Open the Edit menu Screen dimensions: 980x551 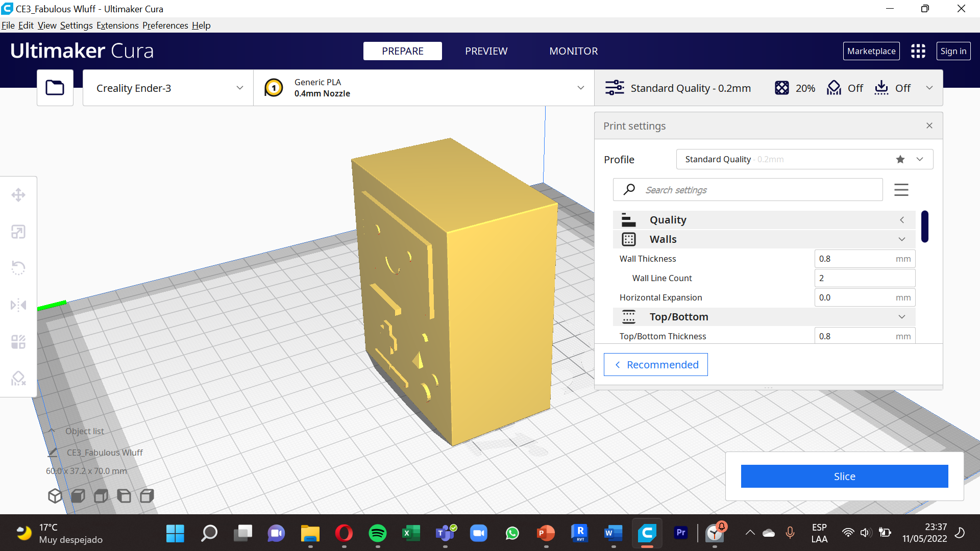point(26,26)
